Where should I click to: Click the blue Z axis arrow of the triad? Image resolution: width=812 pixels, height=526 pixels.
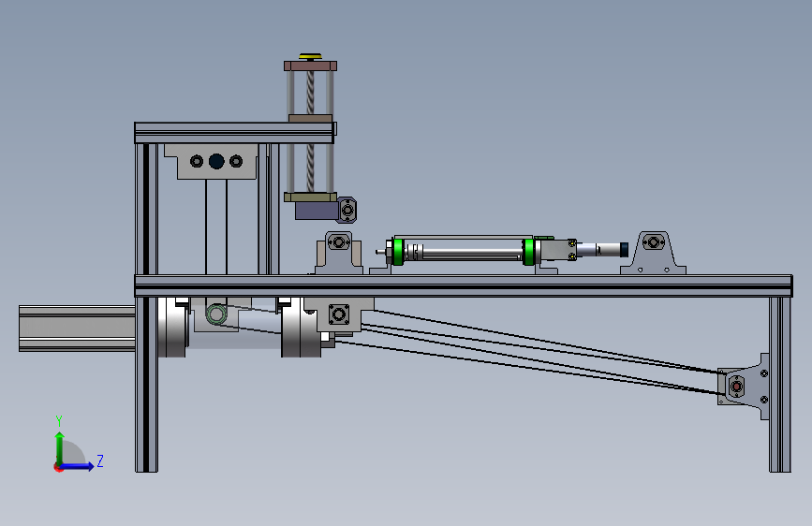click(x=78, y=466)
